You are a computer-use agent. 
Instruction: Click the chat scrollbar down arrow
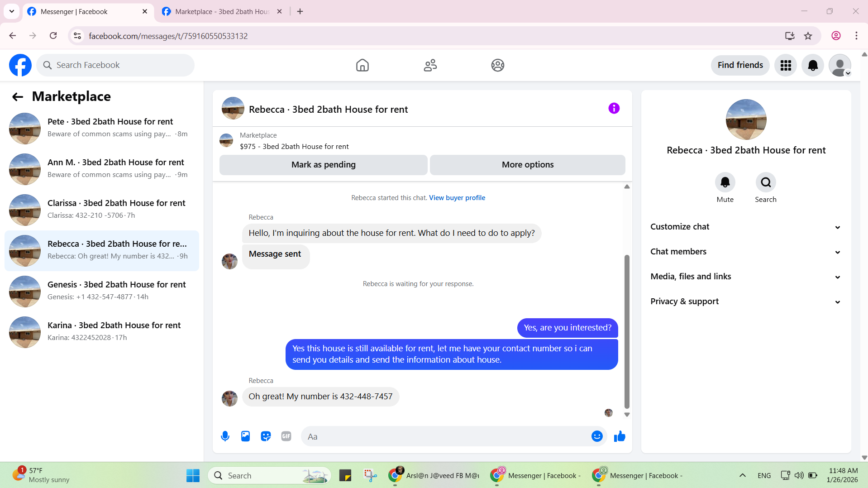pyautogui.click(x=627, y=415)
